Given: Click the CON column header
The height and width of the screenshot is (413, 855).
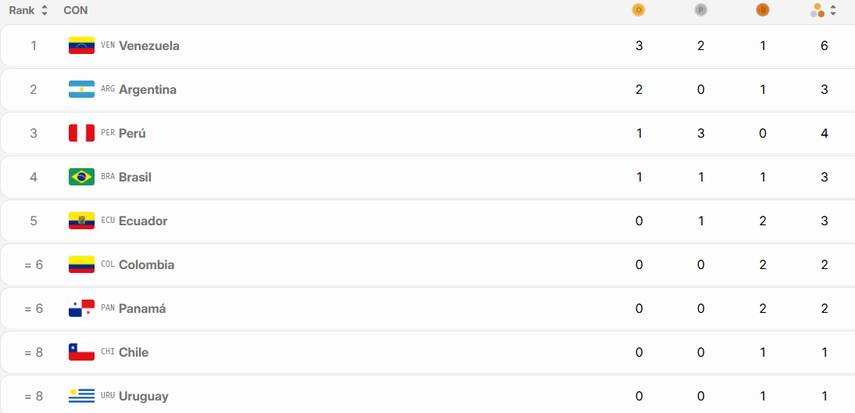Looking at the screenshot, I should pos(74,10).
